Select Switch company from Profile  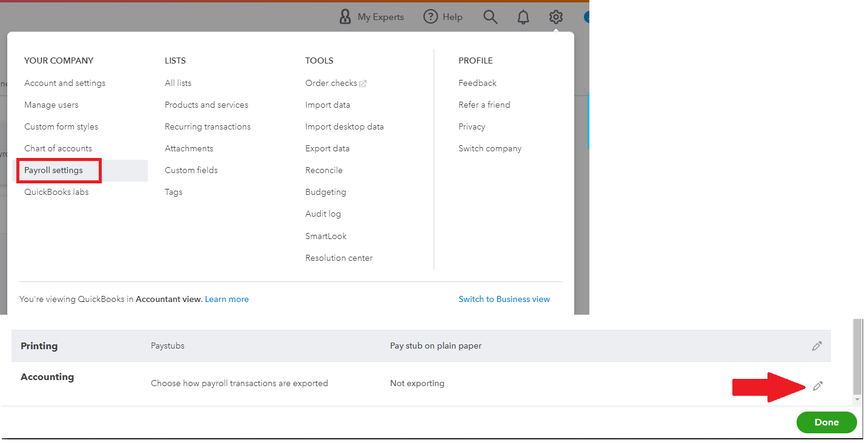tap(489, 148)
